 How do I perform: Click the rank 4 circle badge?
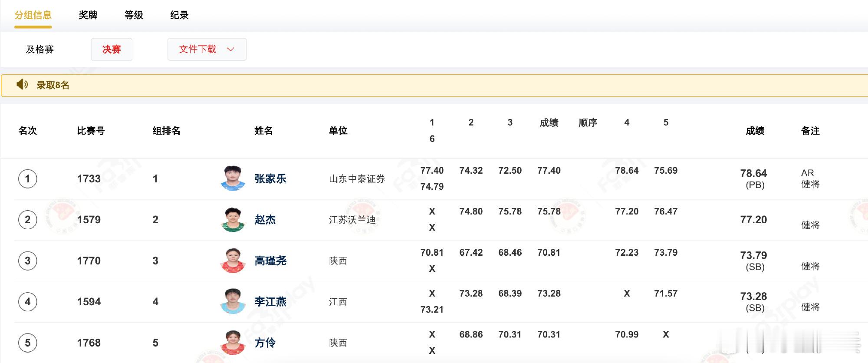[28, 302]
